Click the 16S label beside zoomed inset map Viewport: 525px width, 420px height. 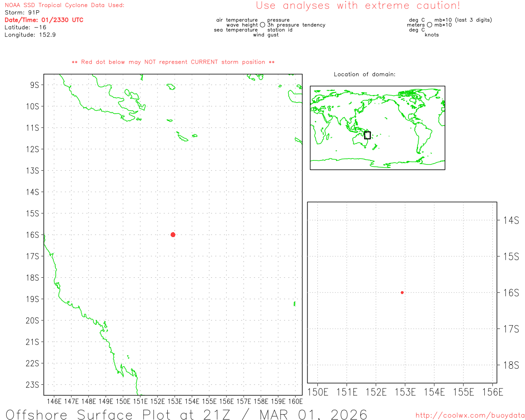tap(511, 293)
